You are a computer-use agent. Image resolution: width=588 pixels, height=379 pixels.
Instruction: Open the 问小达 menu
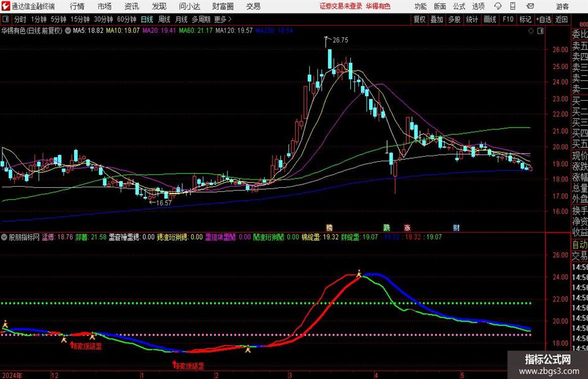(189, 6)
